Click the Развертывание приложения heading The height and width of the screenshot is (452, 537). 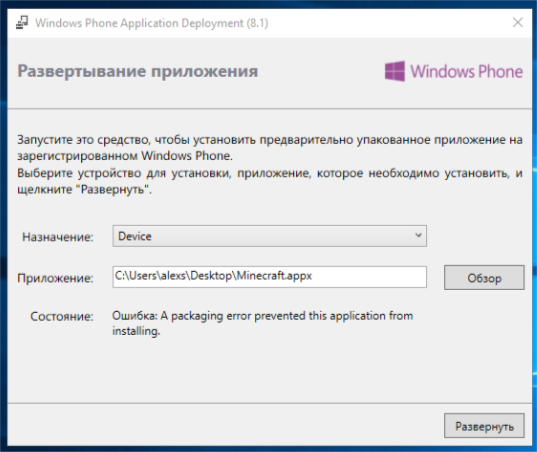click(x=138, y=72)
